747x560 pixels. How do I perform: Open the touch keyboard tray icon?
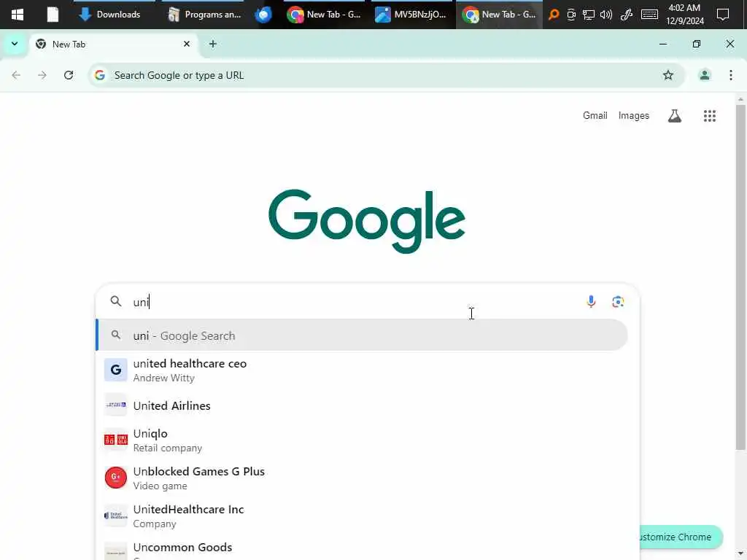coord(649,15)
